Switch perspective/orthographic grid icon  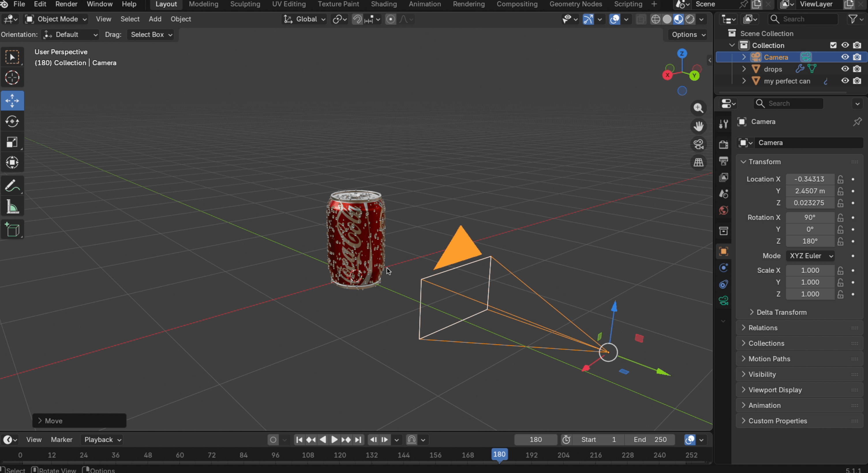(699, 163)
